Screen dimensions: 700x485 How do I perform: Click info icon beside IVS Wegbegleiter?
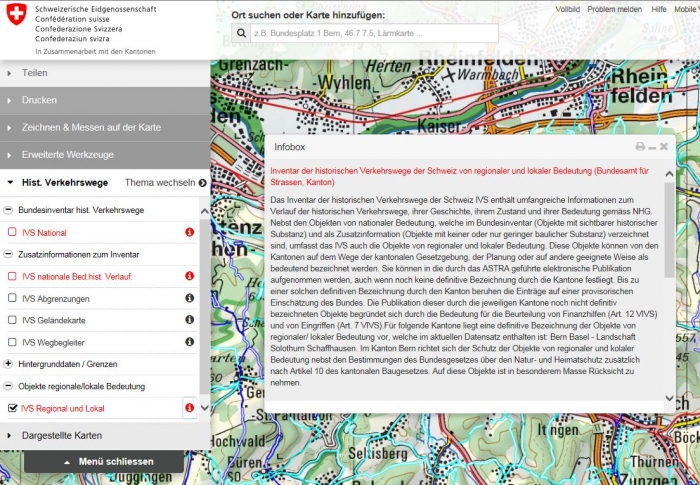[x=189, y=342]
